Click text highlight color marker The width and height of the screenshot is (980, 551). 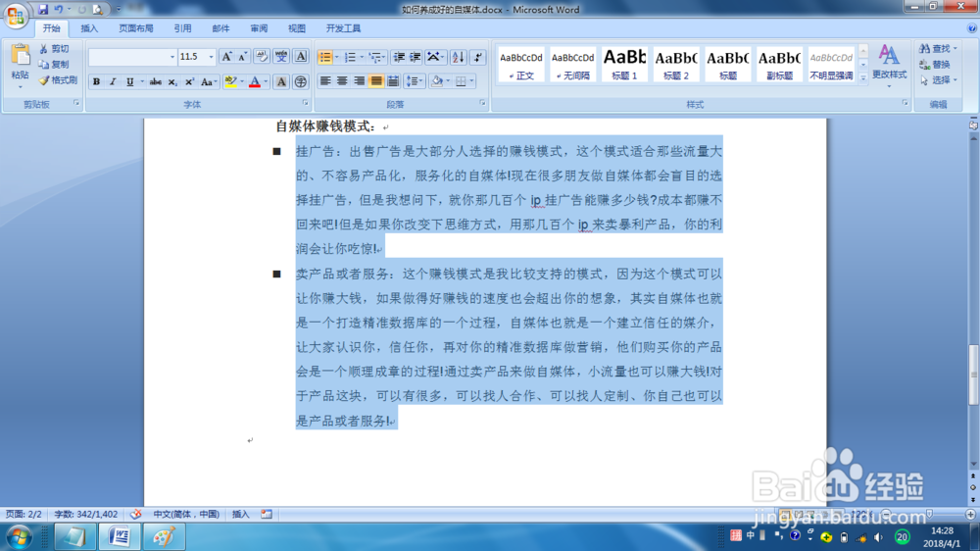coord(230,82)
